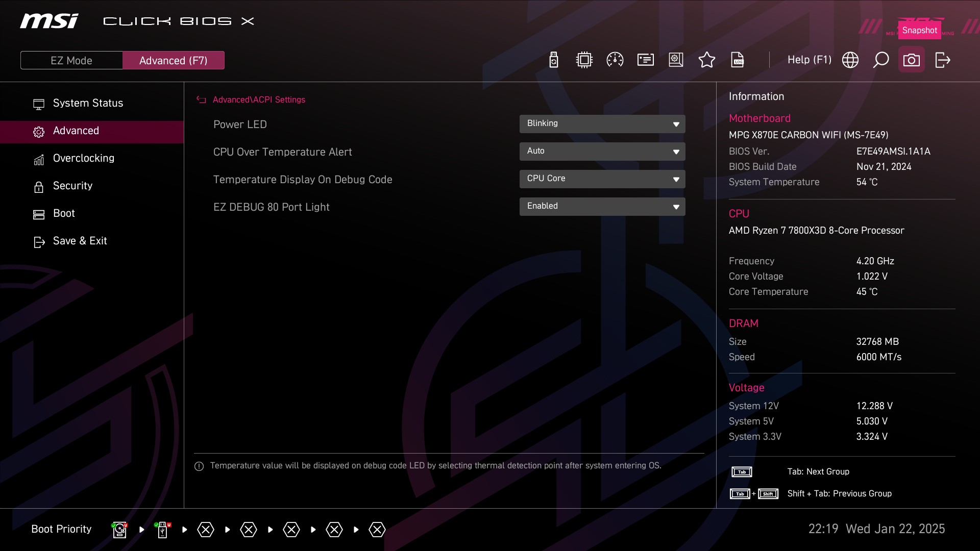
Task: Select the Advanced (F7) tab
Action: click(x=174, y=60)
